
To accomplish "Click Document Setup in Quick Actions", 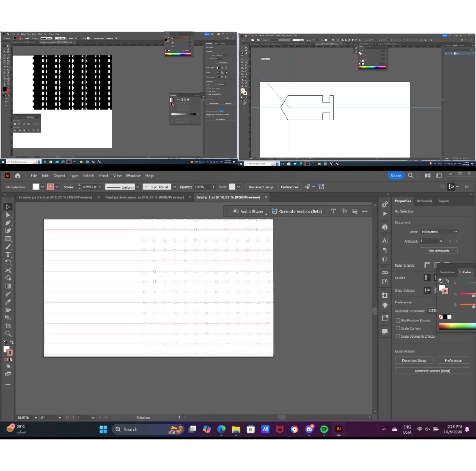I will pyautogui.click(x=414, y=360).
